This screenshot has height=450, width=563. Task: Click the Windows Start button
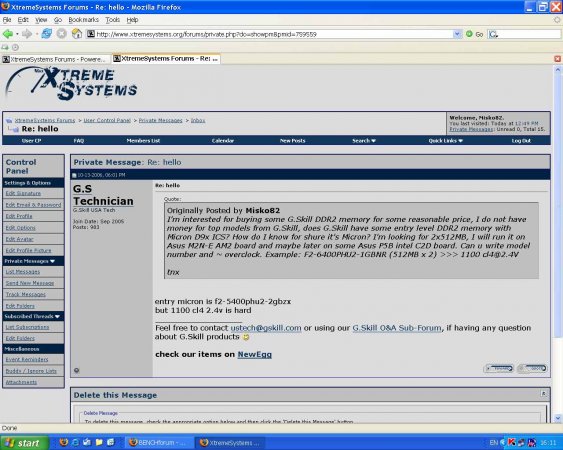[x=24, y=443]
